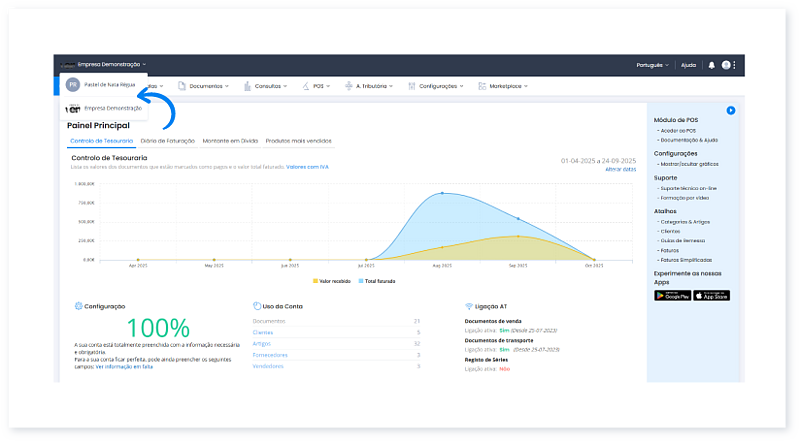Toggle the Total faturado legend entry
The width and height of the screenshot is (800, 442).
376,281
